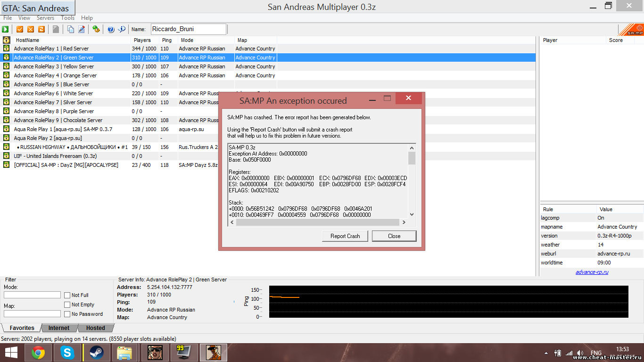Click the lagcomp rule row
The width and height of the screenshot is (644, 362).
tap(592, 218)
